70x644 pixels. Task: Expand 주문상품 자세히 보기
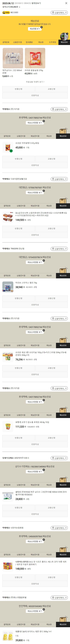tap(35, 82)
